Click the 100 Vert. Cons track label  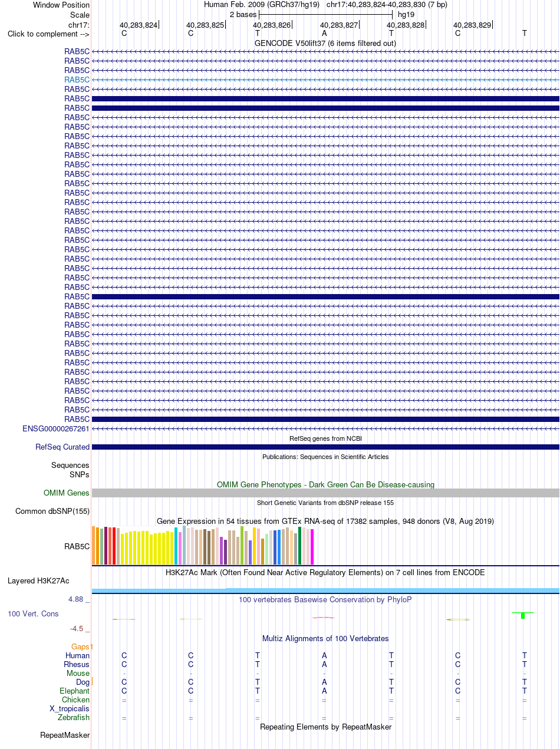coord(33,614)
